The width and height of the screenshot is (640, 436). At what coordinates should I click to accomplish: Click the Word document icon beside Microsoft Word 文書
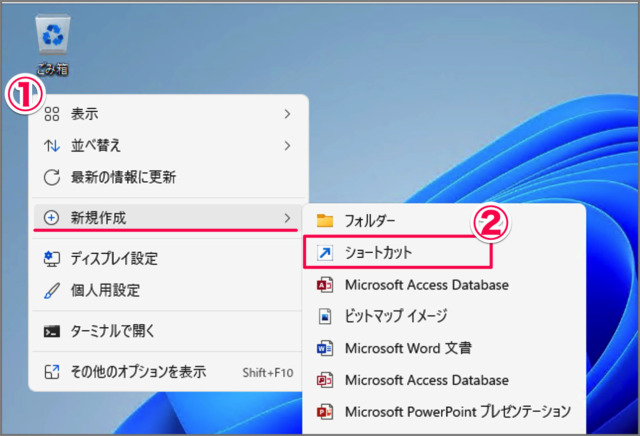pyautogui.click(x=325, y=348)
